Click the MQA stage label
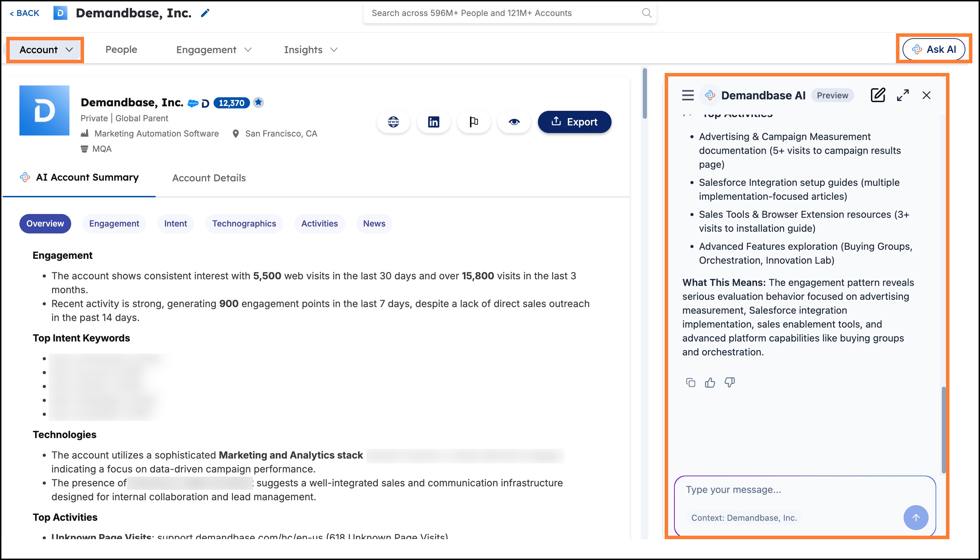Image resolution: width=980 pixels, height=560 pixels. point(102,149)
